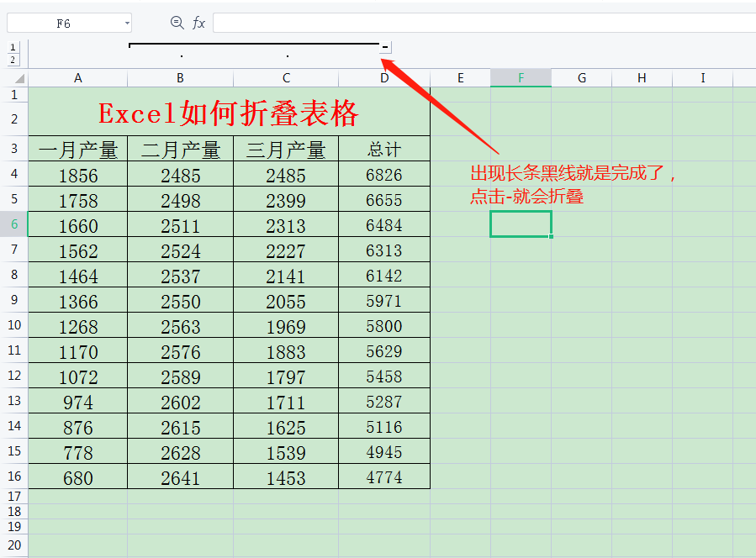Select cell containing 1072

[x=77, y=376]
